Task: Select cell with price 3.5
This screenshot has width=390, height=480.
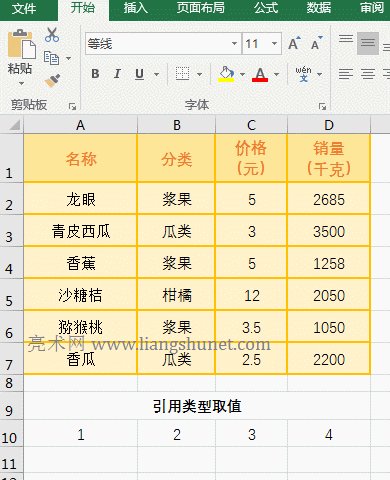Action: click(x=251, y=327)
